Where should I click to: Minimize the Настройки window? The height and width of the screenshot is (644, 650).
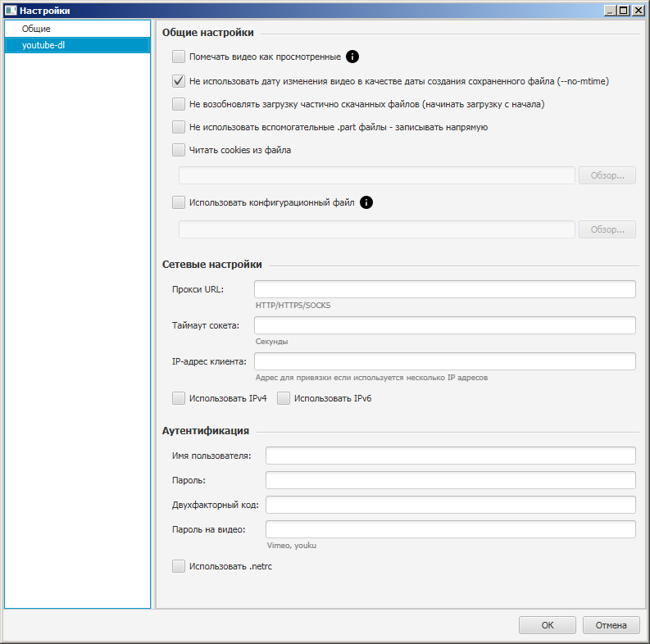click(610, 11)
